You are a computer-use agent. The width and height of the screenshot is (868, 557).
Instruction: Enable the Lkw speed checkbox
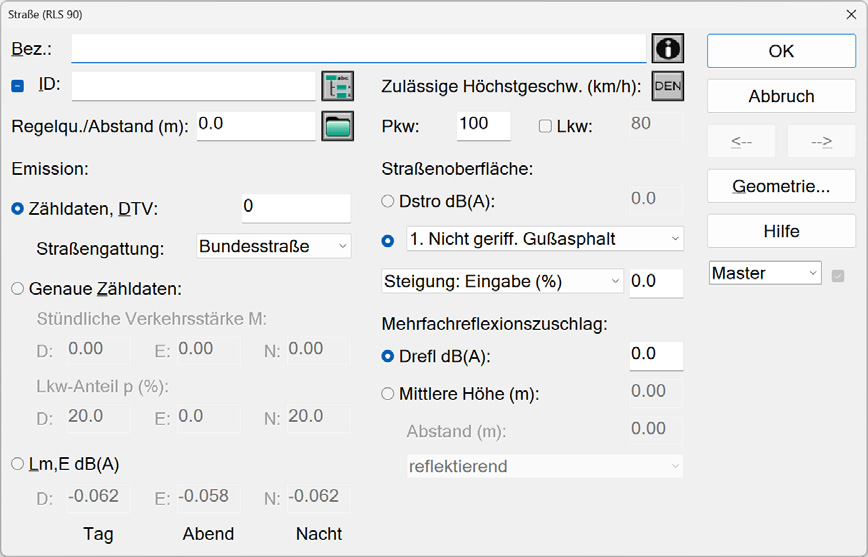point(545,126)
